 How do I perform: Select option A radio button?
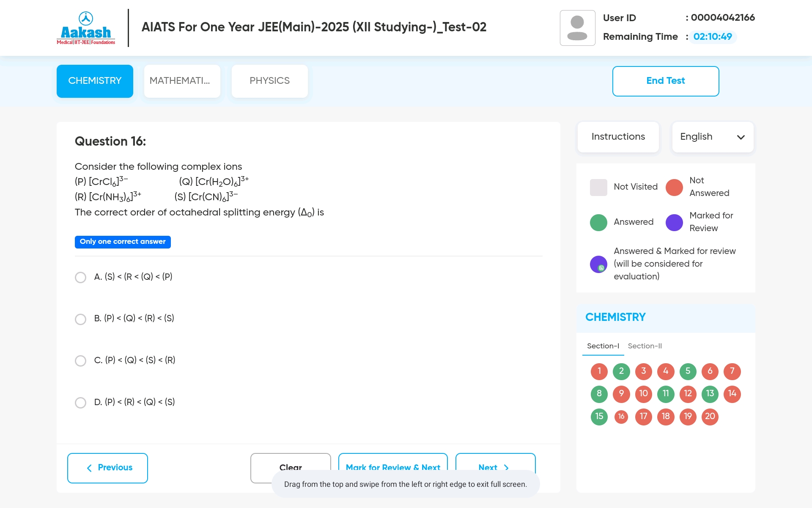[80, 277]
